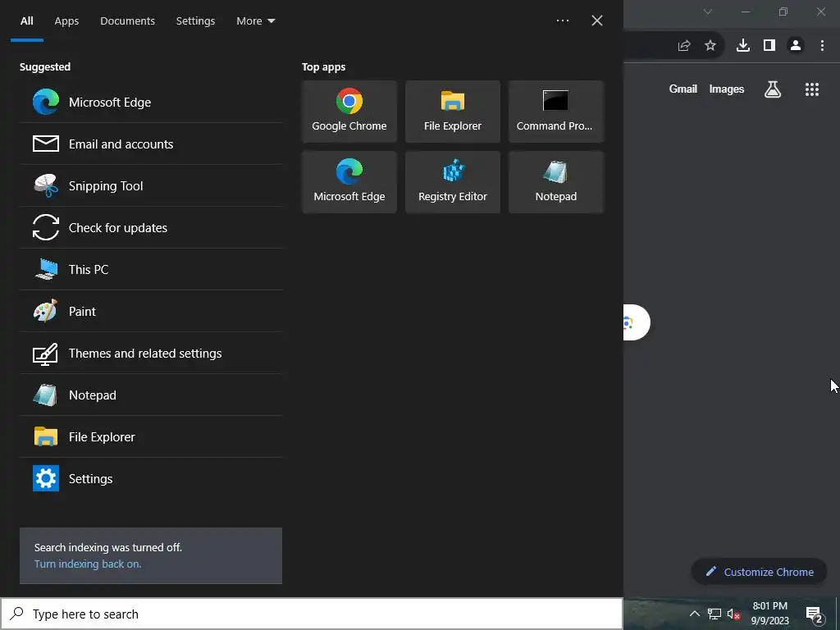840x630 pixels.
Task: Open Google apps grid icon
Action: [812, 89]
